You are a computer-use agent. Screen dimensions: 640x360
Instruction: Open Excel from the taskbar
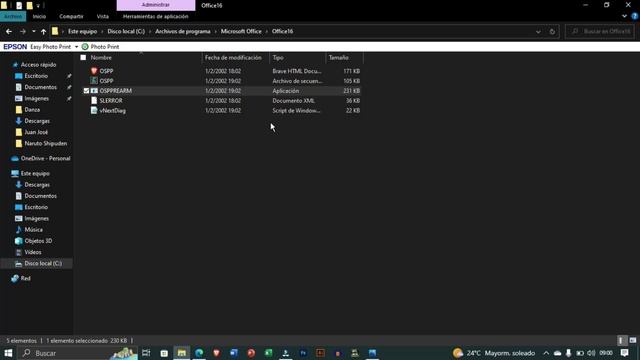tap(269, 353)
